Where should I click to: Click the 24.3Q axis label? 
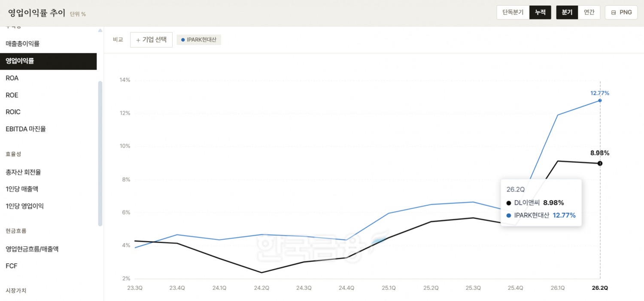[x=304, y=288]
